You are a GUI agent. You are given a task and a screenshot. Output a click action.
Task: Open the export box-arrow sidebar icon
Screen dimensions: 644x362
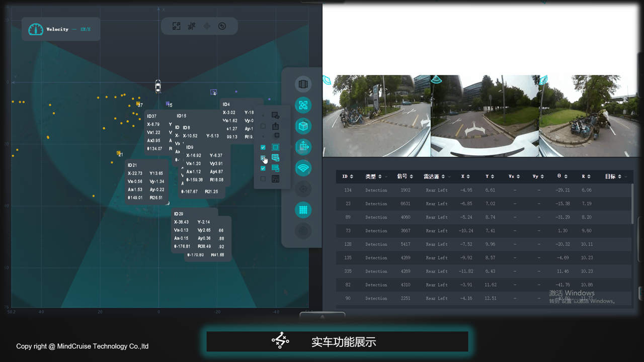[303, 147]
